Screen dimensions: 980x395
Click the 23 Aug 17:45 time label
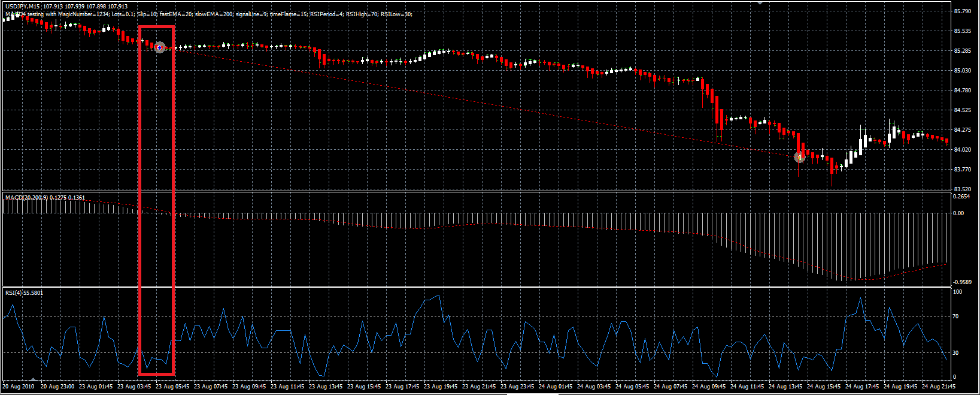pyautogui.click(x=402, y=387)
